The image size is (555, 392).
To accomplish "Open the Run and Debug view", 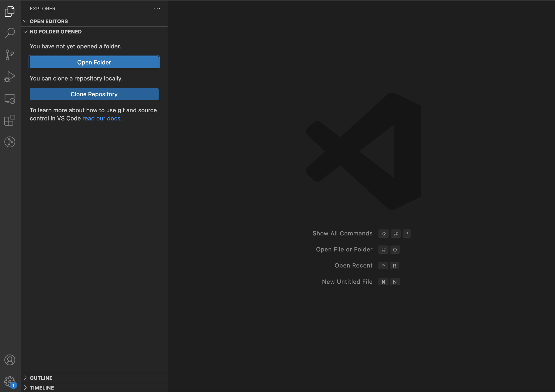I will [x=10, y=77].
